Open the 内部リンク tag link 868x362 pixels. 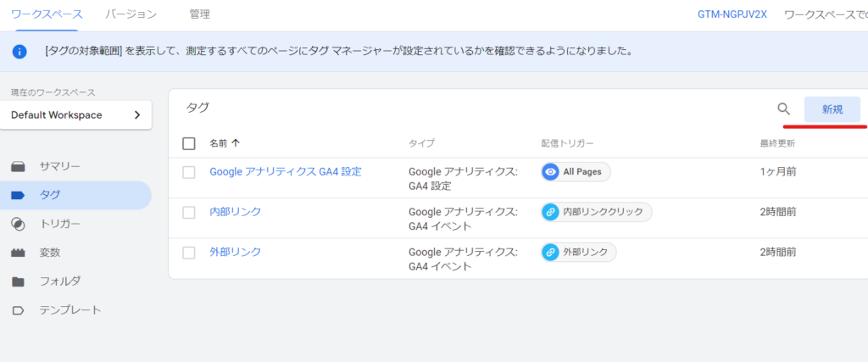[x=235, y=212]
